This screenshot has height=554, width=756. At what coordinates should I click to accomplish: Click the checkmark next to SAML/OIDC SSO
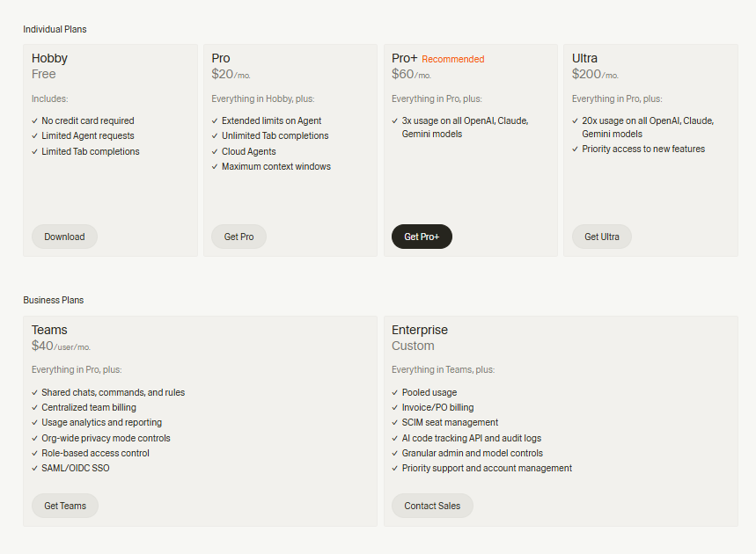tap(34, 469)
